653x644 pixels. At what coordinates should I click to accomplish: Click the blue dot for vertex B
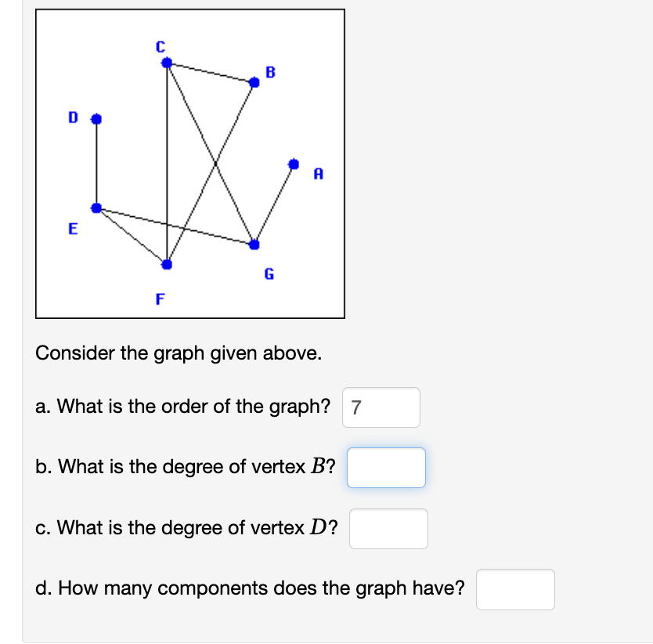click(x=254, y=81)
